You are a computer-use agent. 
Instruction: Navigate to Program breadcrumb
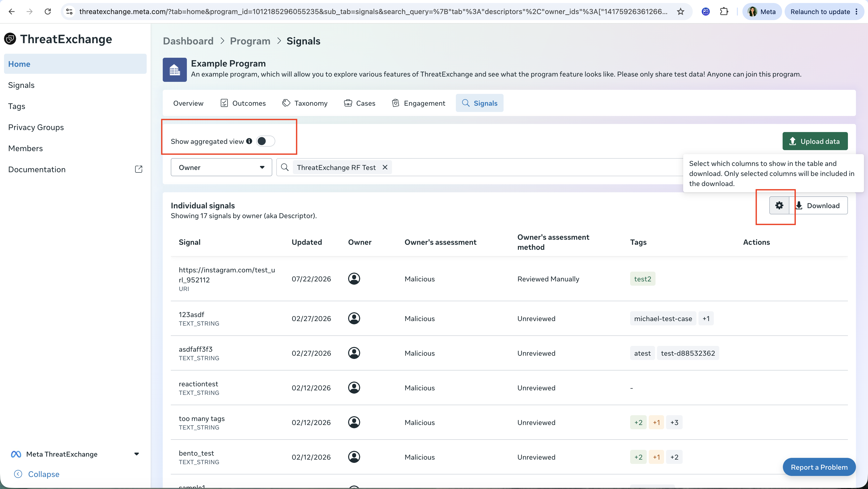250,41
